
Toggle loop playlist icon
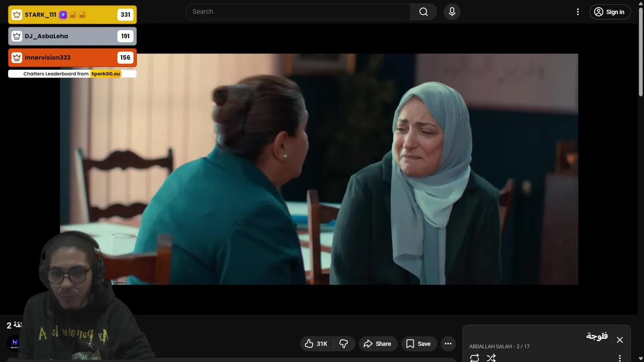(x=474, y=358)
